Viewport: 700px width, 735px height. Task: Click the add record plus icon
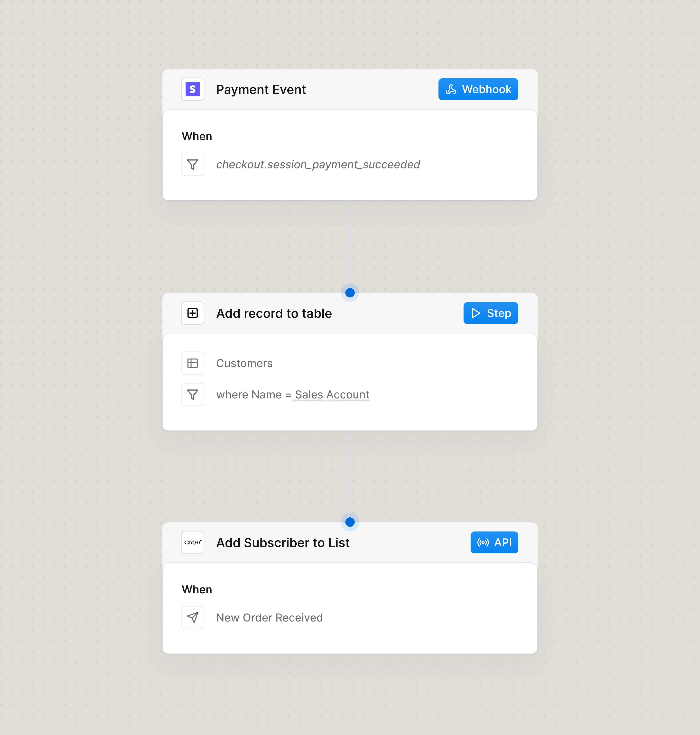pos(193,313)
